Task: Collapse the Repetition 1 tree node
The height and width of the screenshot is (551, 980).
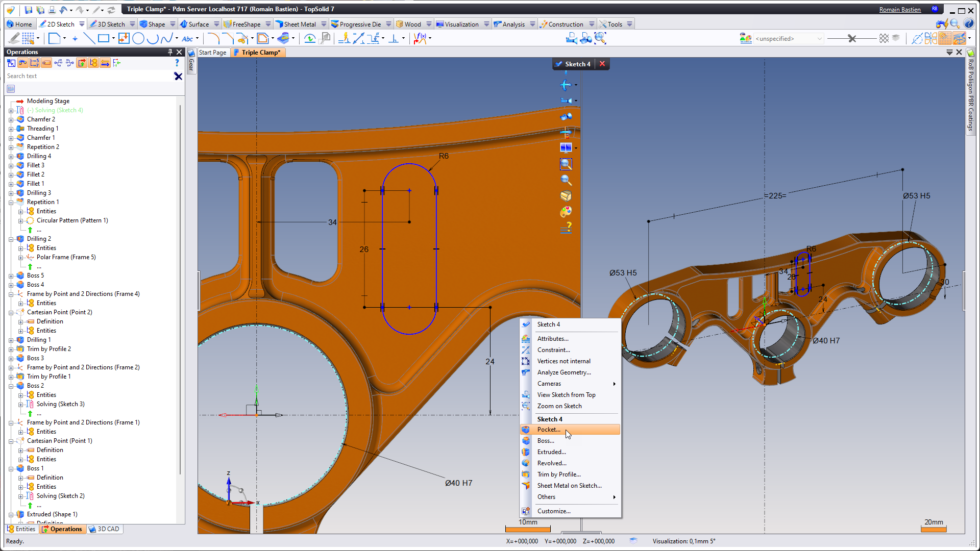Action: (11, 202)
